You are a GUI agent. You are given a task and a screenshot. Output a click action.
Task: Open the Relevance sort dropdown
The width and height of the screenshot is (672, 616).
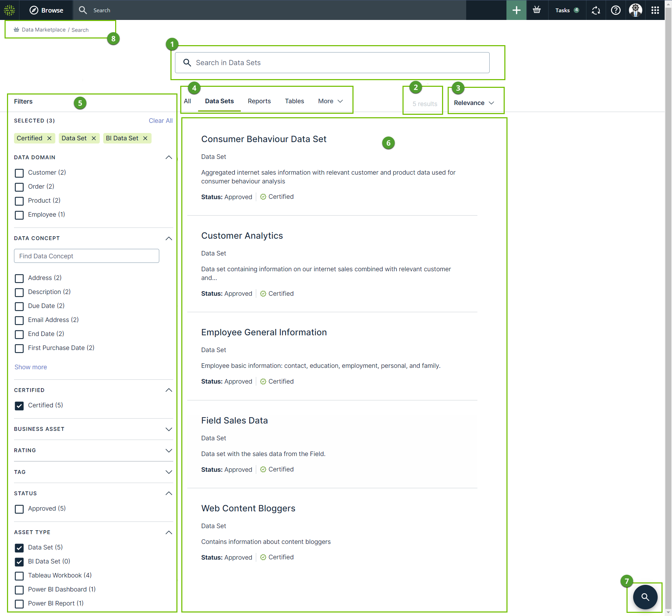click(474, 103)
